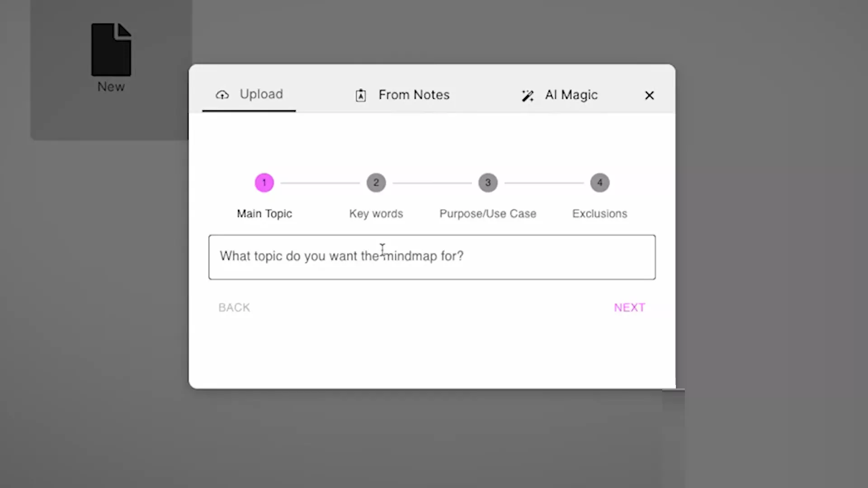Select the From Notes tab icon
The width and height of the screenshot is (868, 488).
(x=361, y=95)
